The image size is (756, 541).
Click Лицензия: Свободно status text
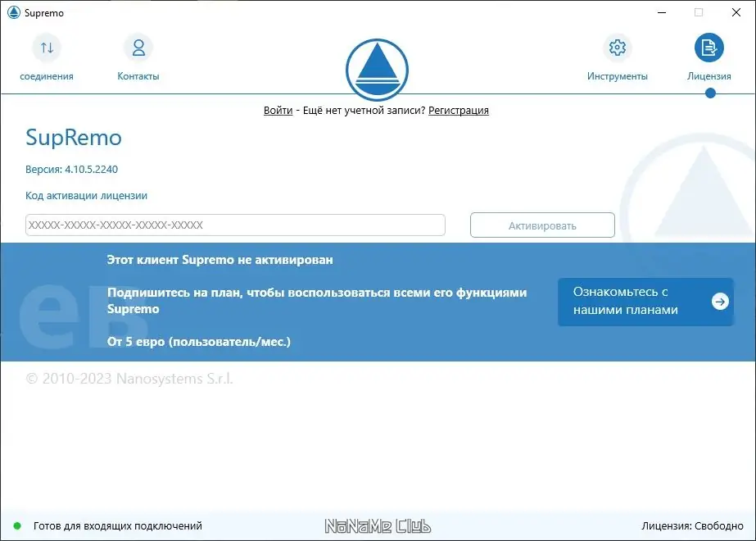click(x=692, y=526)
